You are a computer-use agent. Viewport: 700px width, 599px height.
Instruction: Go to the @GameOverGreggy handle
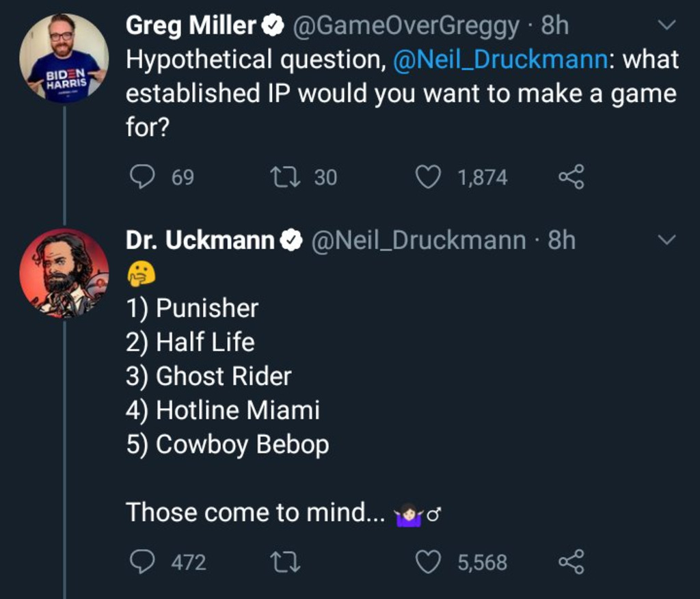406,26
